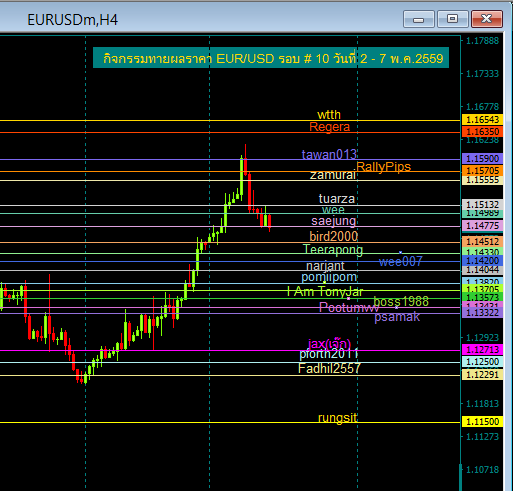
Task: Click the orange-red 1.16350 price tag
Action: click(482, 132)
